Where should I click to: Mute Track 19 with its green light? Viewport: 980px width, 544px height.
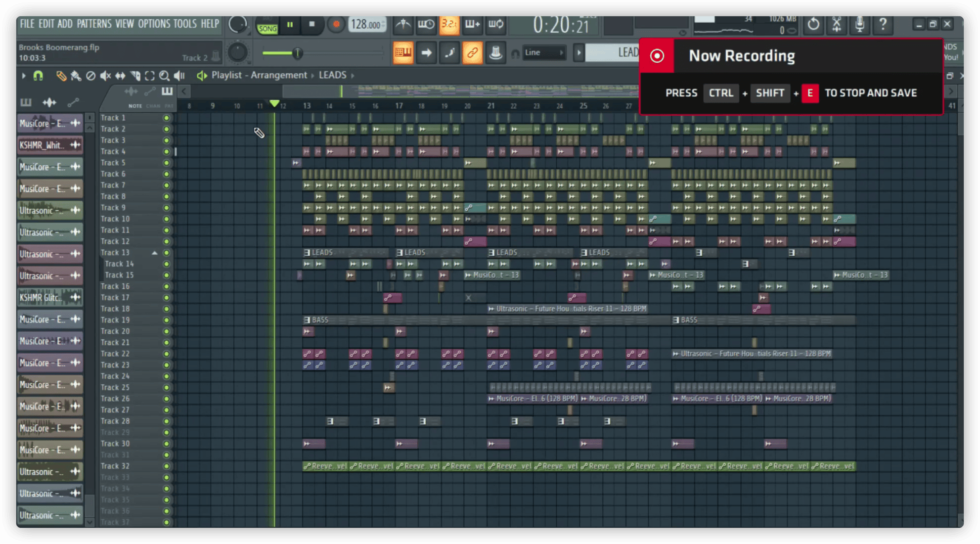pos(166,320)
